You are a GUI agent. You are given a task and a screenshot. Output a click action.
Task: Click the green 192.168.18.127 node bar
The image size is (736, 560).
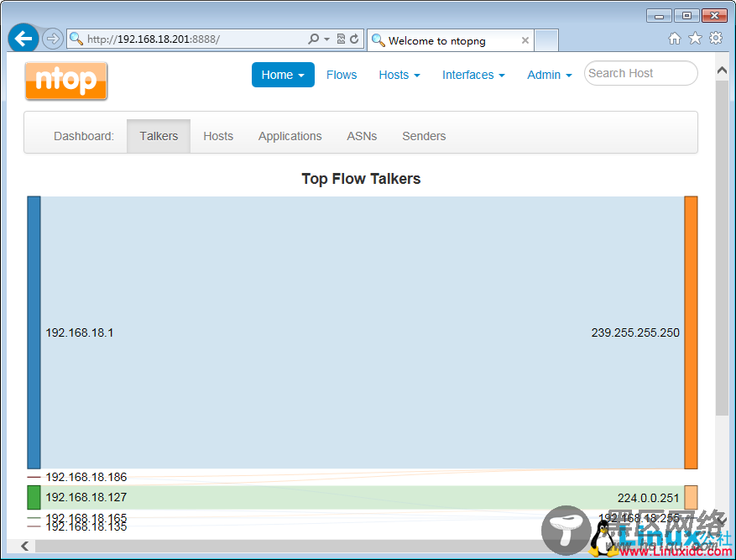(34, 498)
